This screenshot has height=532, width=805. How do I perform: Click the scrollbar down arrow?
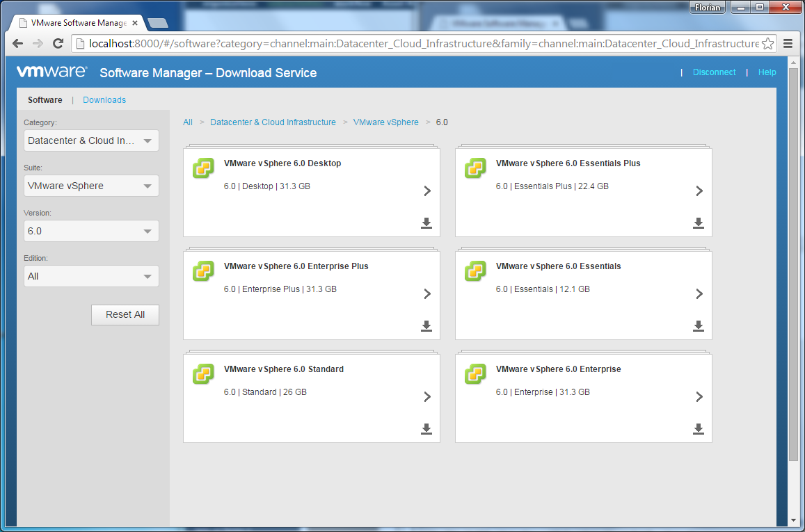pyautogui.click(x=794, y=520)
